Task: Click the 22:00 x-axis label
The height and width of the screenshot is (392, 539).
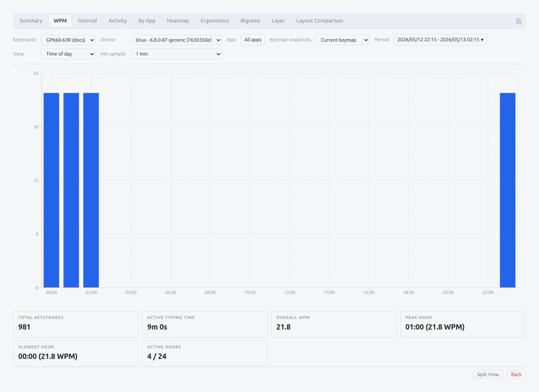Action: coord(488,292)
